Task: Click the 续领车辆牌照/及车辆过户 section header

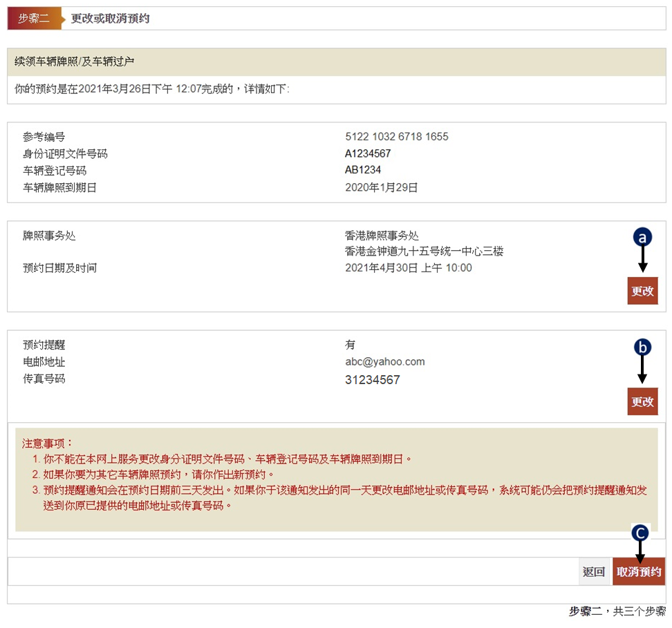Action: [x=75, y=61]
